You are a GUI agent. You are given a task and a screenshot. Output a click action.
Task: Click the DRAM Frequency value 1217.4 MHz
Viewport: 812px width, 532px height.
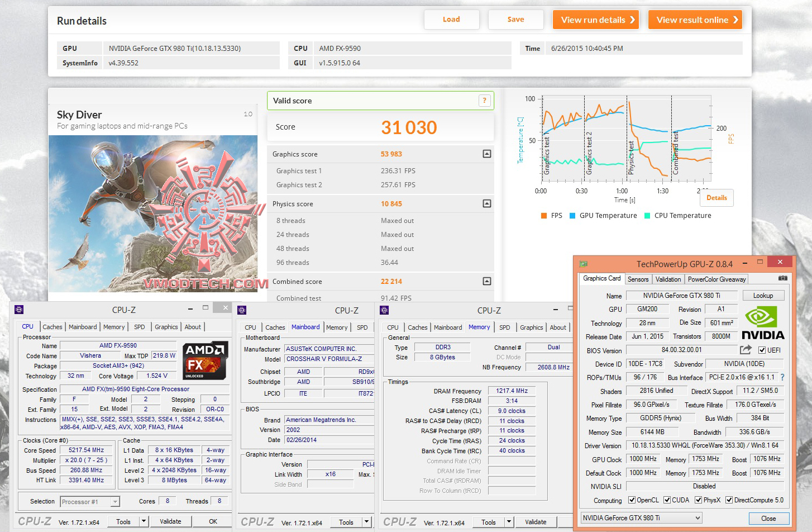512,391
